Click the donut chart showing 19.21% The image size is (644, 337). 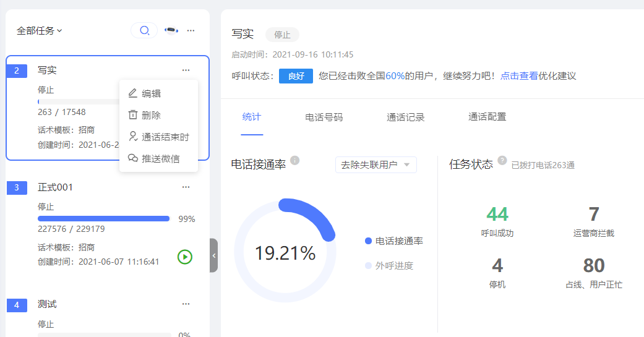(x=285, y=251)
